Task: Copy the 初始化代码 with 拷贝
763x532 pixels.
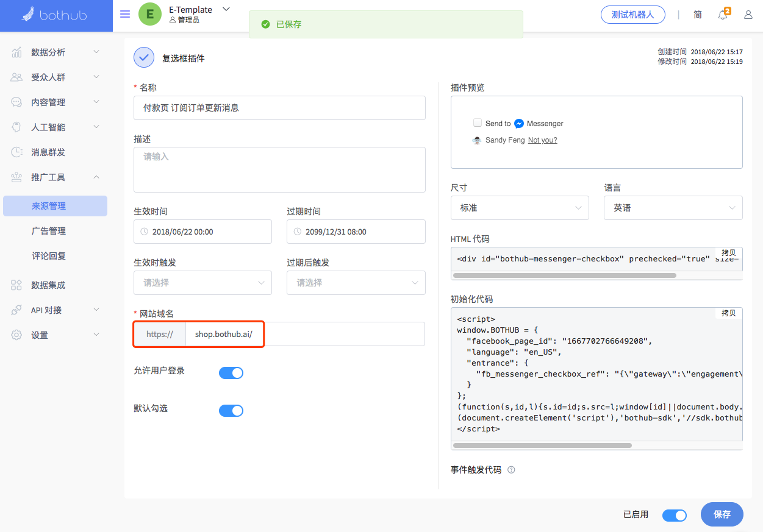Action: [x=728, y=313]
